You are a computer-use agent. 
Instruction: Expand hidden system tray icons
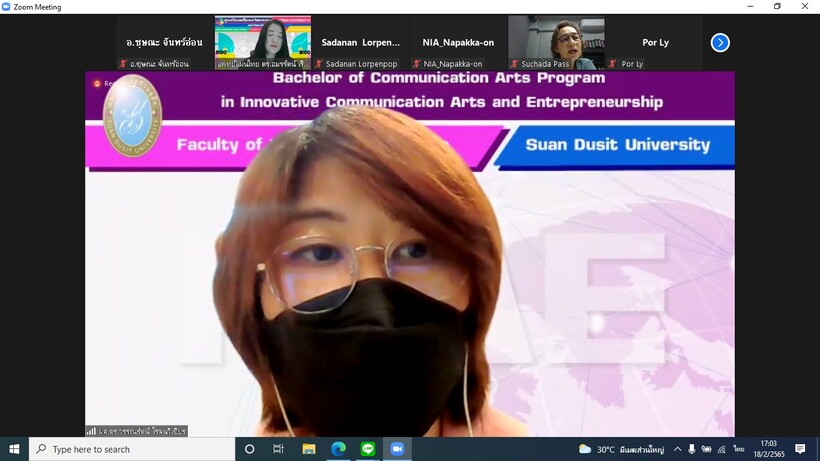677,449
